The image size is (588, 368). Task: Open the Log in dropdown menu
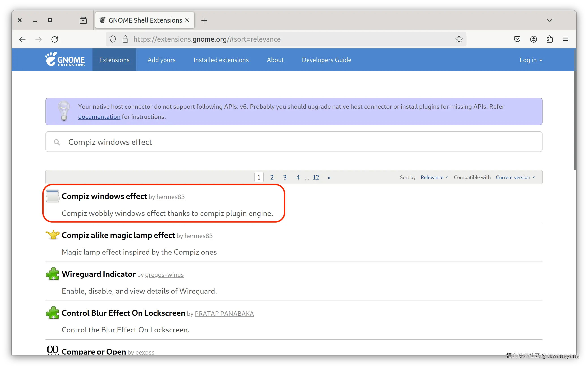[x=531, y=60]
